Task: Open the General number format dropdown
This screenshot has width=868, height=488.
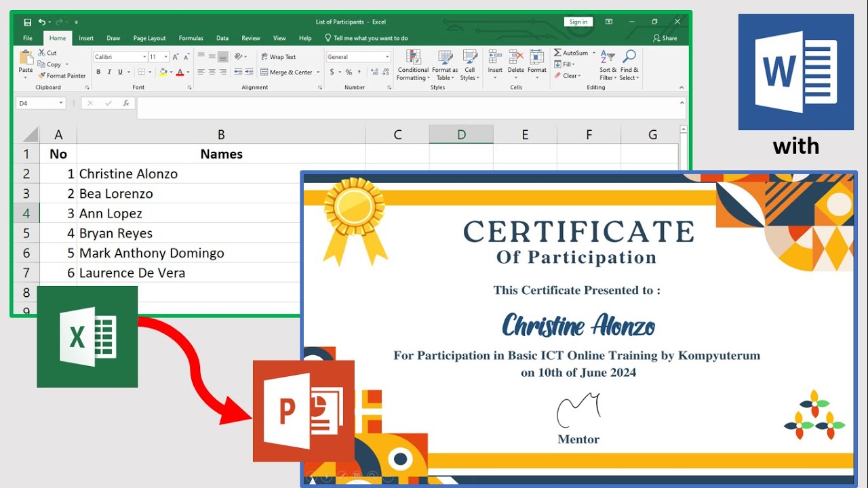Action: click(x=387, y=57)
